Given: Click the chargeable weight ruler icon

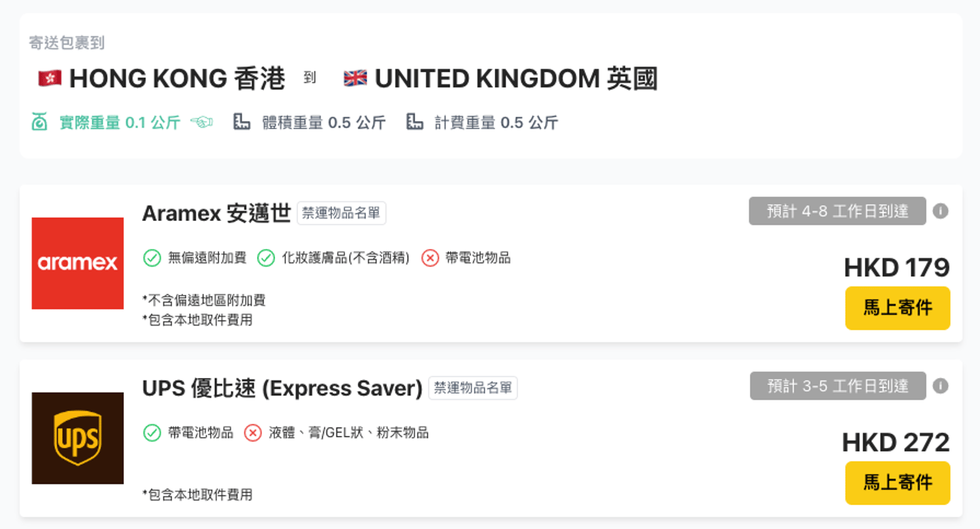Looking at the screenshot, I should (414, 122).
